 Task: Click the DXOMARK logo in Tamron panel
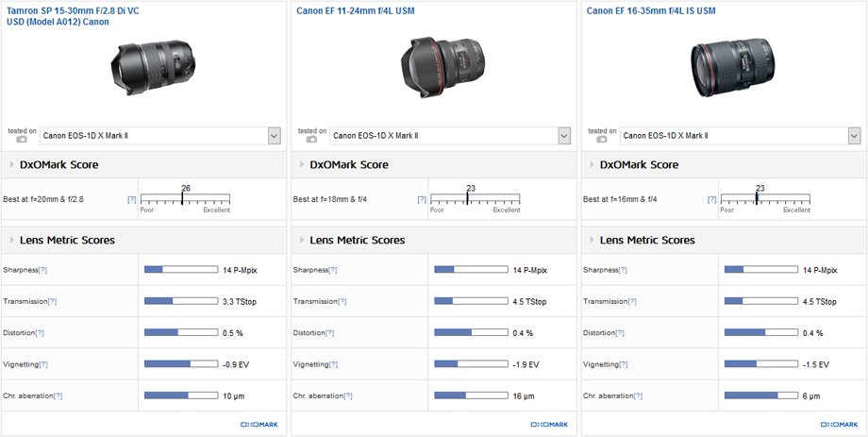click(259, 425)
